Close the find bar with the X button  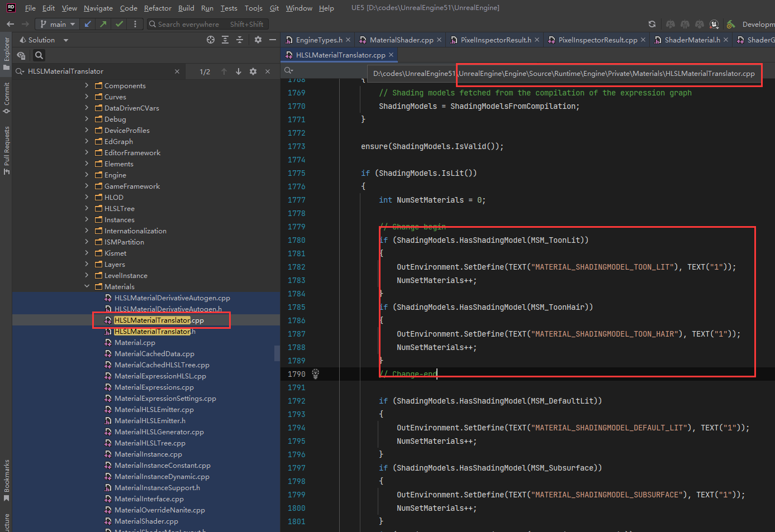[x=267, y=71]
